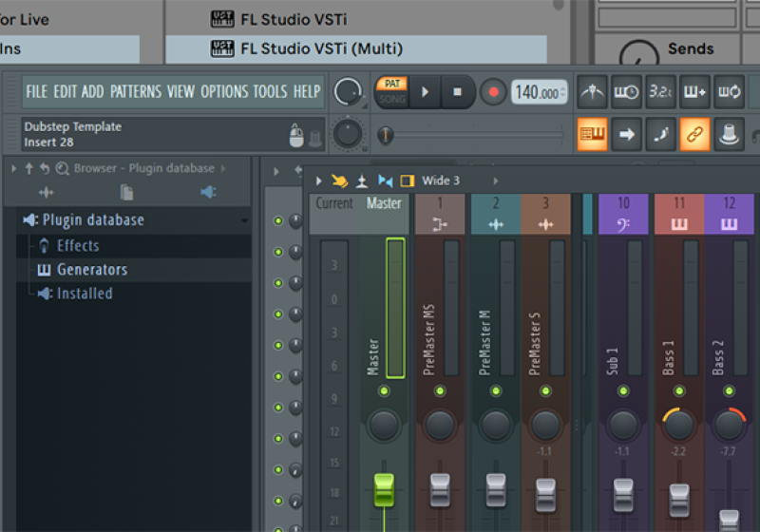760x532 pixels.
Task: Open the Wide 3 mixer layout arrow
Action: pos(494,180)
